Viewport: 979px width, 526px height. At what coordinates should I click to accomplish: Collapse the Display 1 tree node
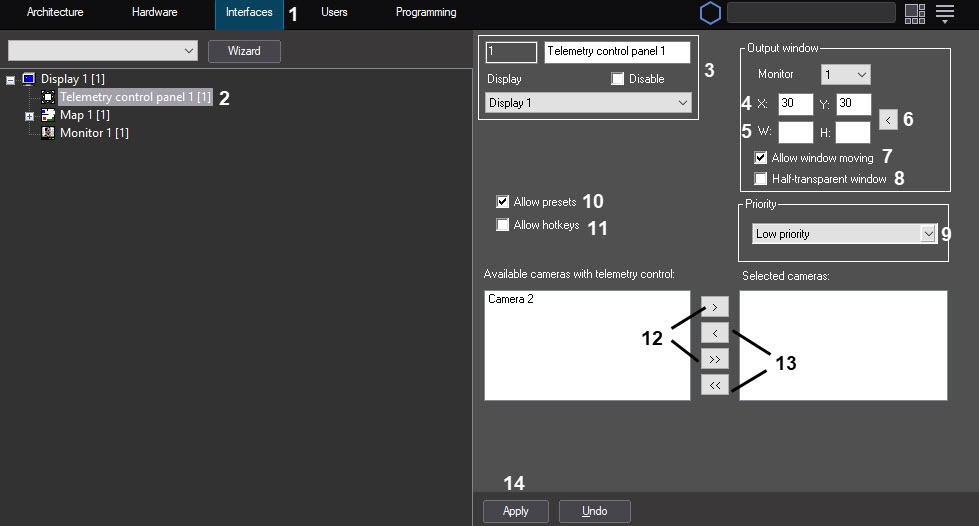11,80
